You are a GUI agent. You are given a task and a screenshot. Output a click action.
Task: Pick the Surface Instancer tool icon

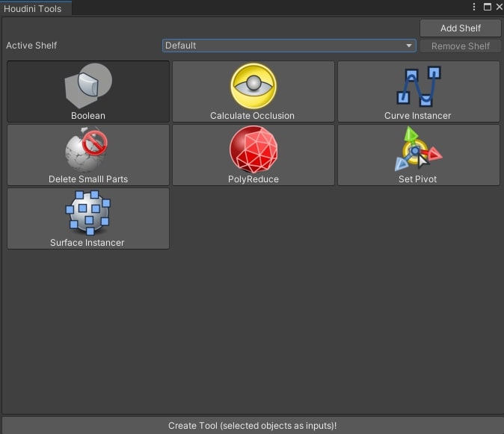pos(88,213)
